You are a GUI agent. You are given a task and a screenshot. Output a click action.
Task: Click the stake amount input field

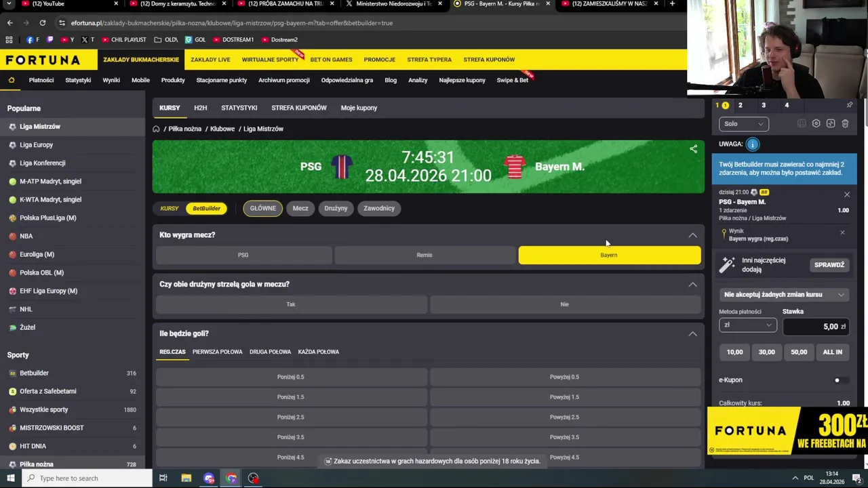(x=816, y=327)
